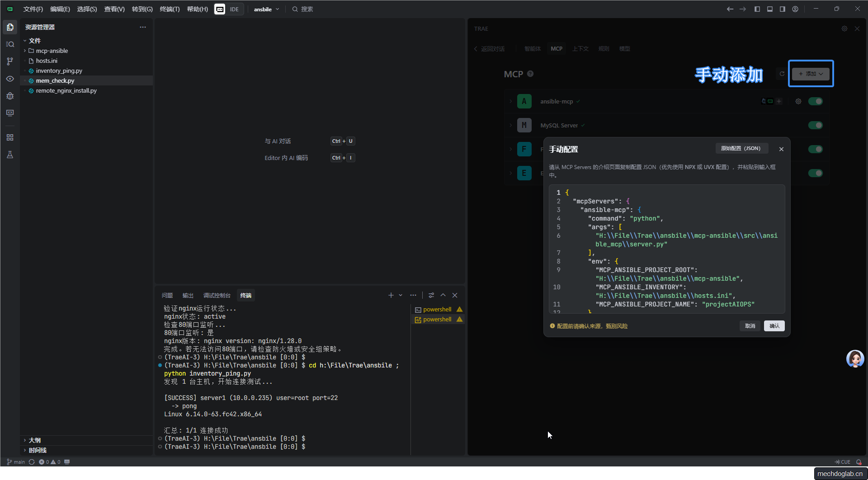Click the settings gear on ansible-mcp server
Image resolution: width=868 pixels, height=480 pixels.
tap(798, 101)
